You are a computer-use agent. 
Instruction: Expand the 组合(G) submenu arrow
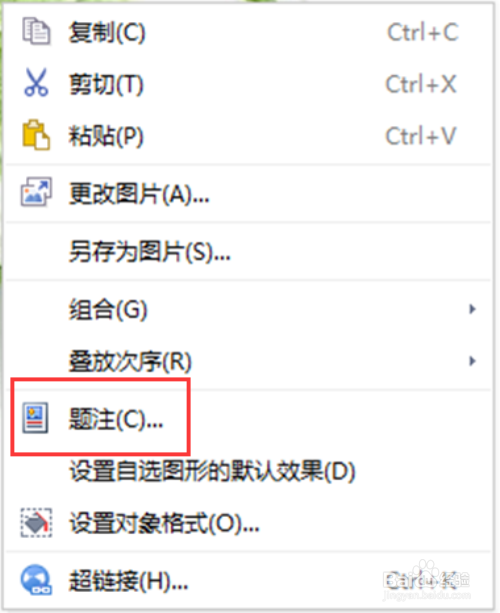pos(472,309)
